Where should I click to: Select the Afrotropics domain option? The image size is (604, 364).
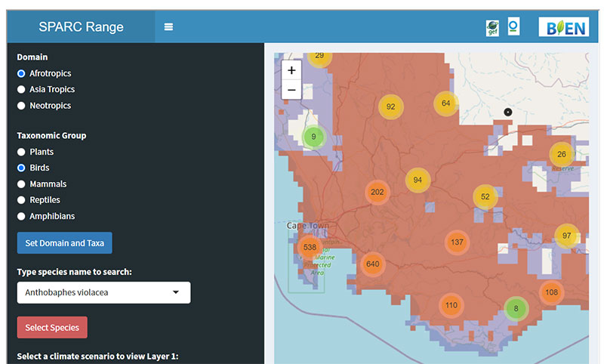coord(21,73)
